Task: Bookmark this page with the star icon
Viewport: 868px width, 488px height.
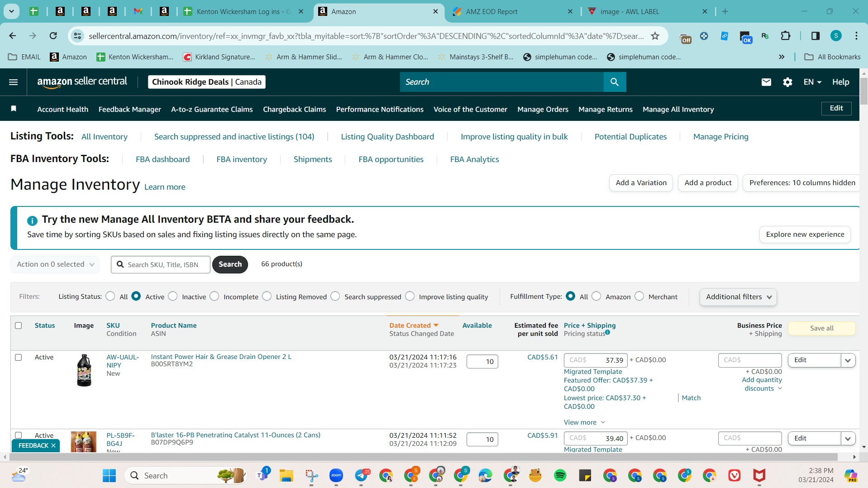Action: (655, 36)
